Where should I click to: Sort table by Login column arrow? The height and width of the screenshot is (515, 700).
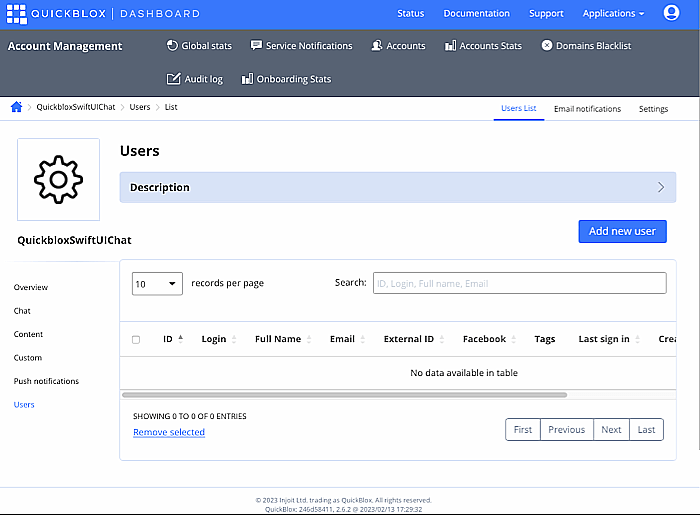(x=234, y=339)
